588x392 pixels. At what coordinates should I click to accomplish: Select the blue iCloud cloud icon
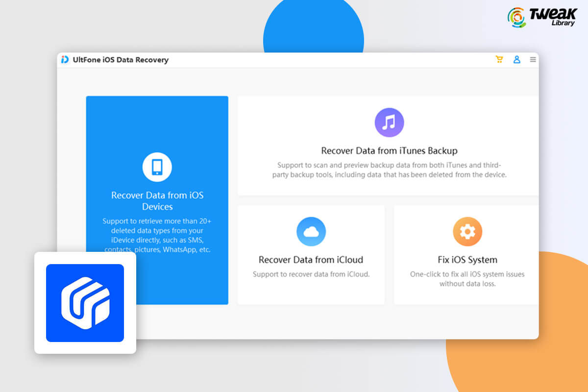[x=311, y=231]
